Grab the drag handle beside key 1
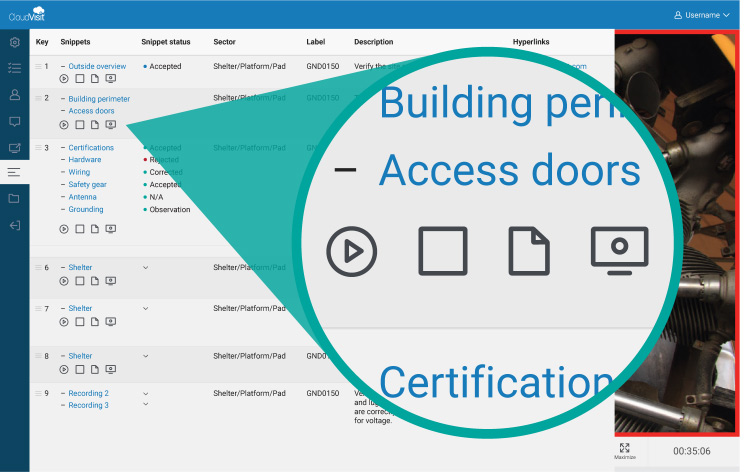 pos(38,67)
